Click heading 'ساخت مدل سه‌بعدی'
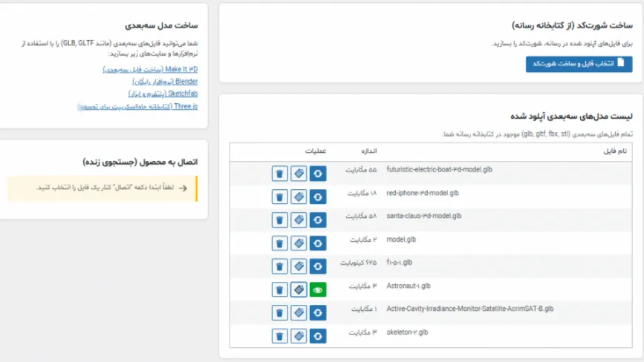 (x=161, y=25)
